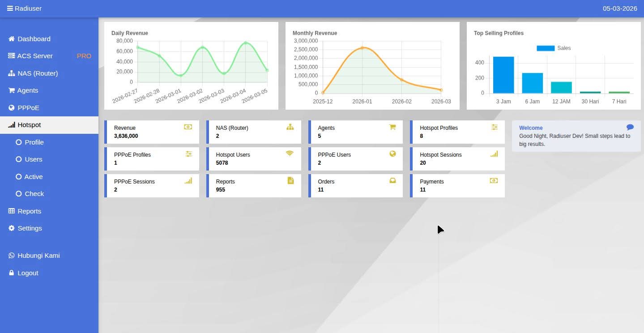This screenshot has height=333, width=644.
Task: Click the Hotspot Users wifi icon
Action: 290,154
